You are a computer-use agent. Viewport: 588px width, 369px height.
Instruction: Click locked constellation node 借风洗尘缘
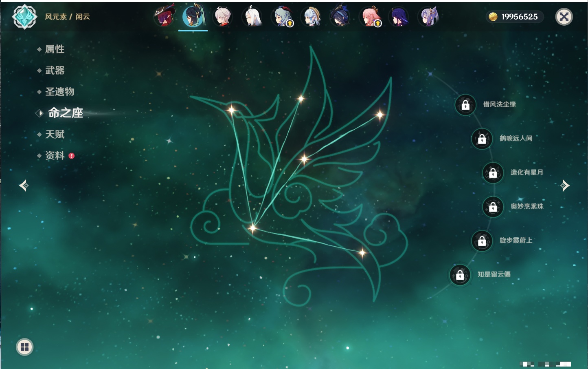tap(465, 105)
